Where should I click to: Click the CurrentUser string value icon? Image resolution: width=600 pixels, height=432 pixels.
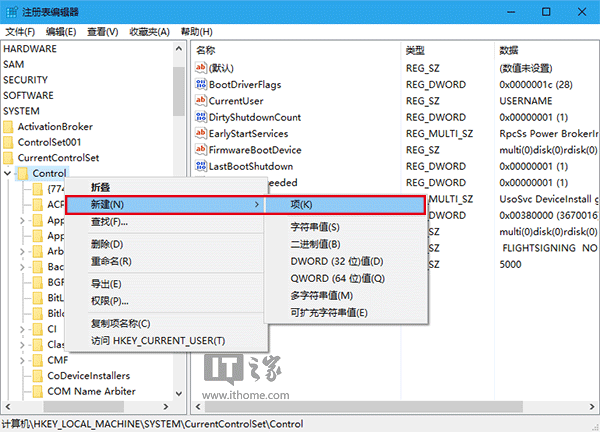200,101
